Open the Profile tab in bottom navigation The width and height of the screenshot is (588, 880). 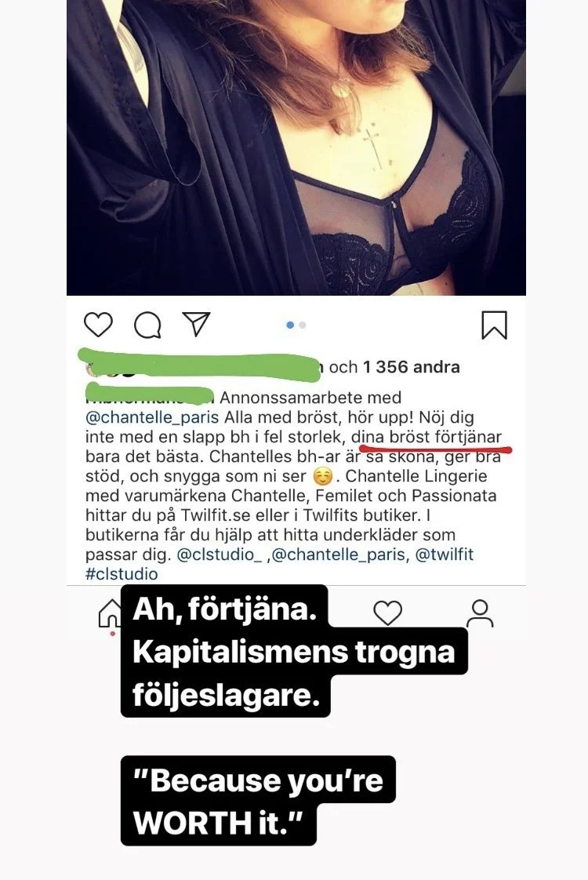(x=480, y=613)
